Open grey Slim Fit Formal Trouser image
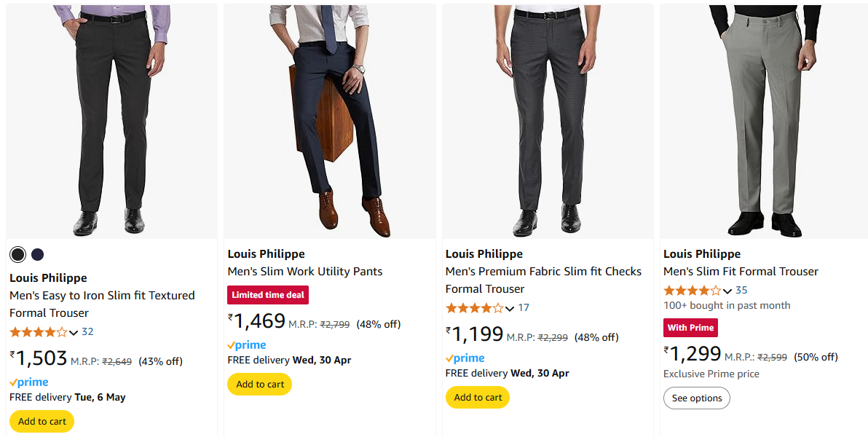The height and width of the screenshot is (437, 868). tap(764, 121)
